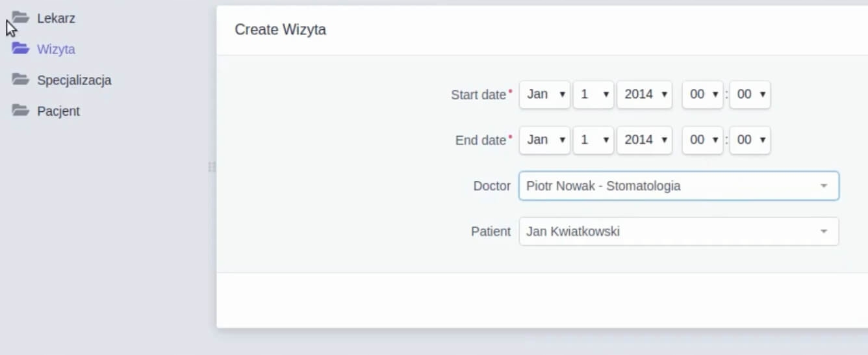
Task: Open the Start date year dropdown
Action: click(x=645, y=94)
